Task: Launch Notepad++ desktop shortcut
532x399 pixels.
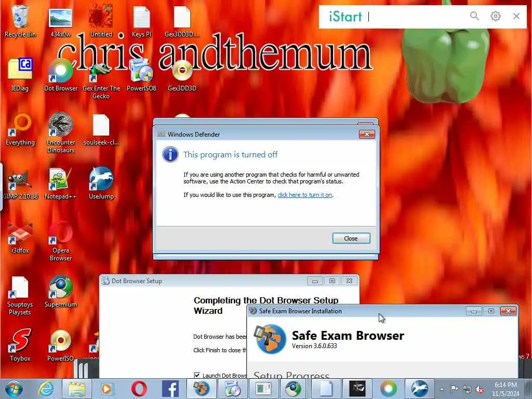Action: 60,183
